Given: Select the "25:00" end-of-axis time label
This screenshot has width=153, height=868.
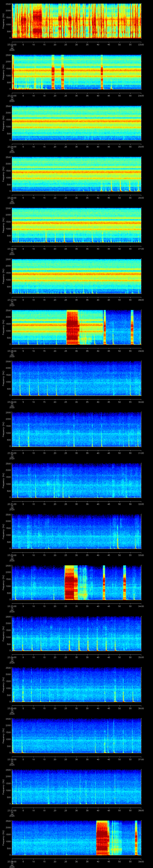Looking at the screenshot, I should pos(141,147).
